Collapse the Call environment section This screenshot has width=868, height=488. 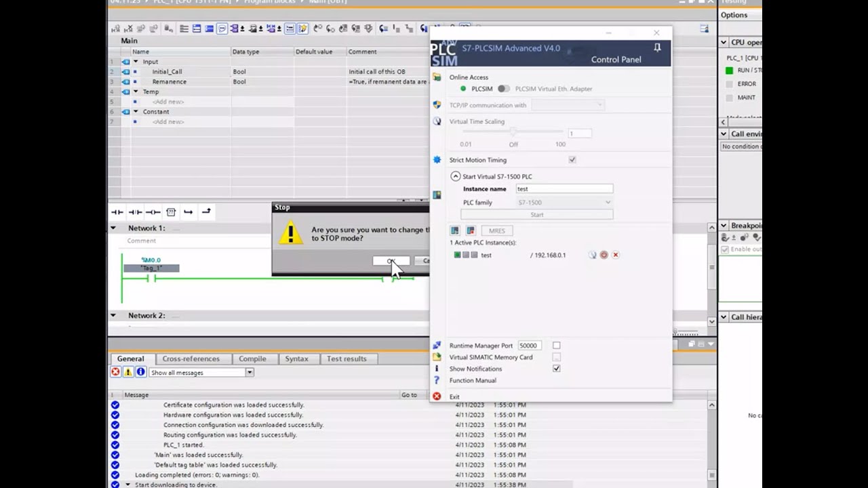724,134
